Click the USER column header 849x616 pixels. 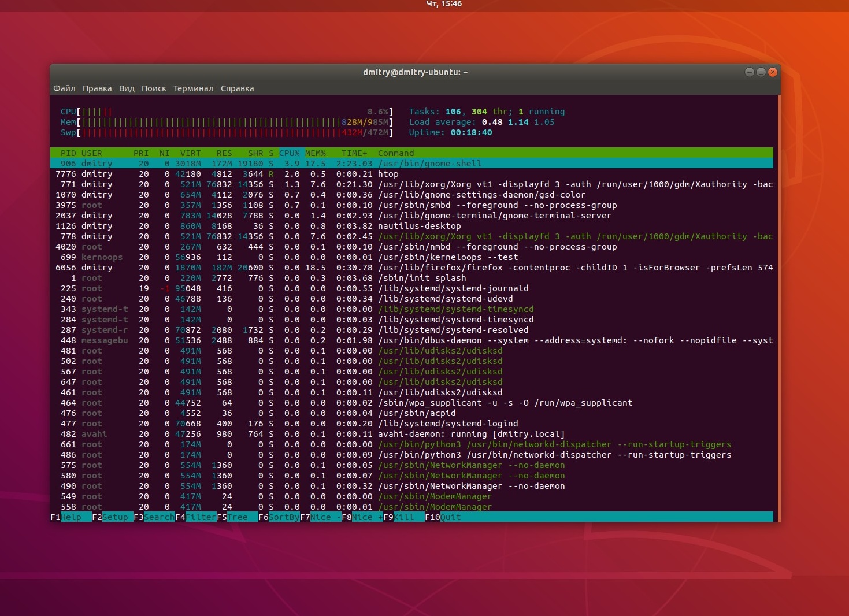(x=92, y=153)
